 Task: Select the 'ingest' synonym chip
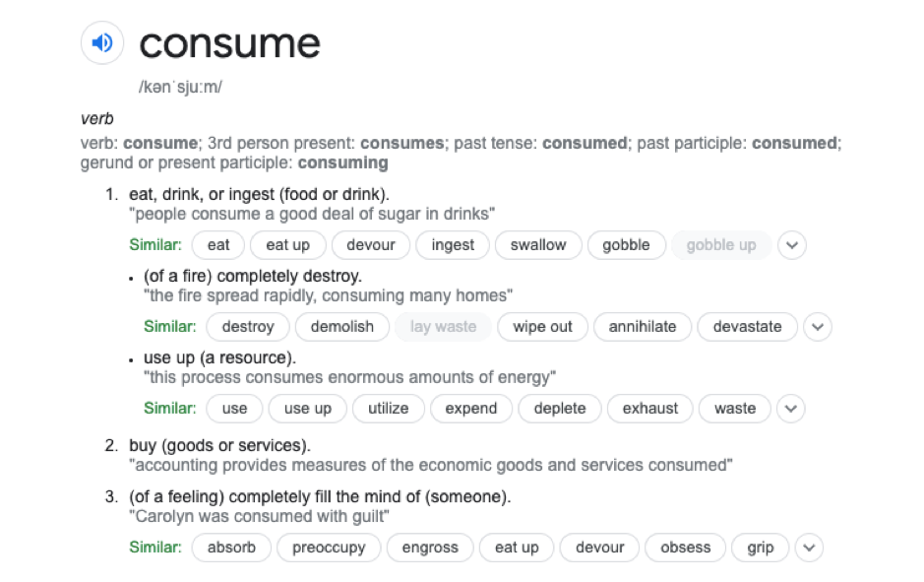pos(453,245)
